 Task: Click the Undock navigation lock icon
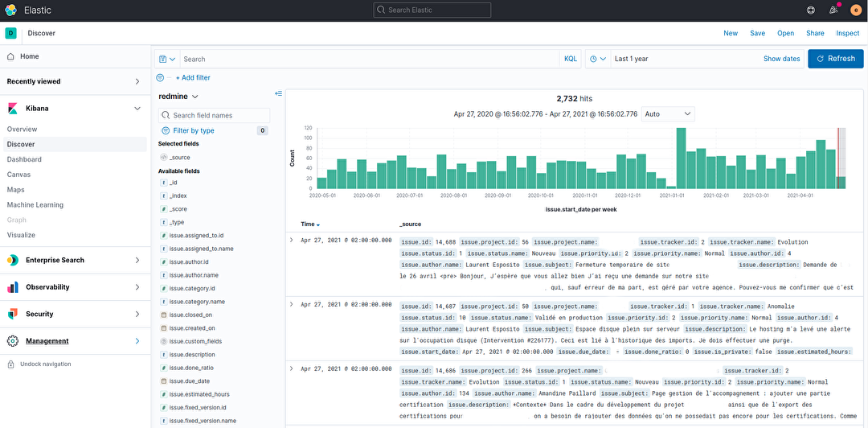[10, 364]
